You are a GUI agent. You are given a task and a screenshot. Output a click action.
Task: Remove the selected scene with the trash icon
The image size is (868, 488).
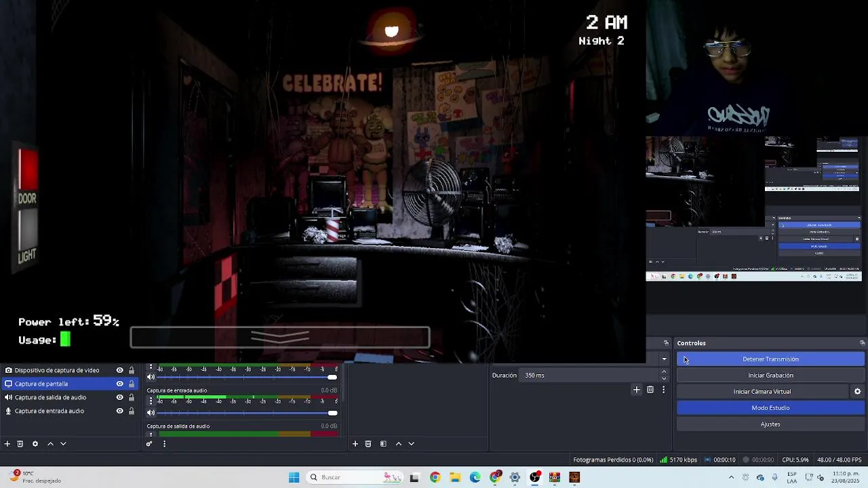368,444
